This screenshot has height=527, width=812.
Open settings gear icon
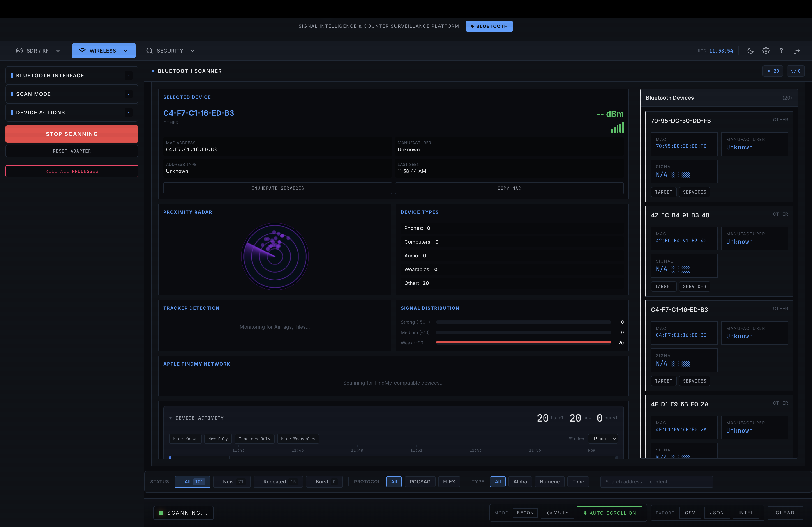click(766, 51)
